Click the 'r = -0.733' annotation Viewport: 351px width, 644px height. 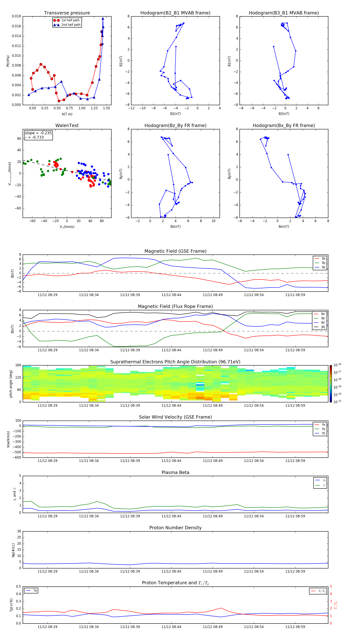click(x=35, y=137)
